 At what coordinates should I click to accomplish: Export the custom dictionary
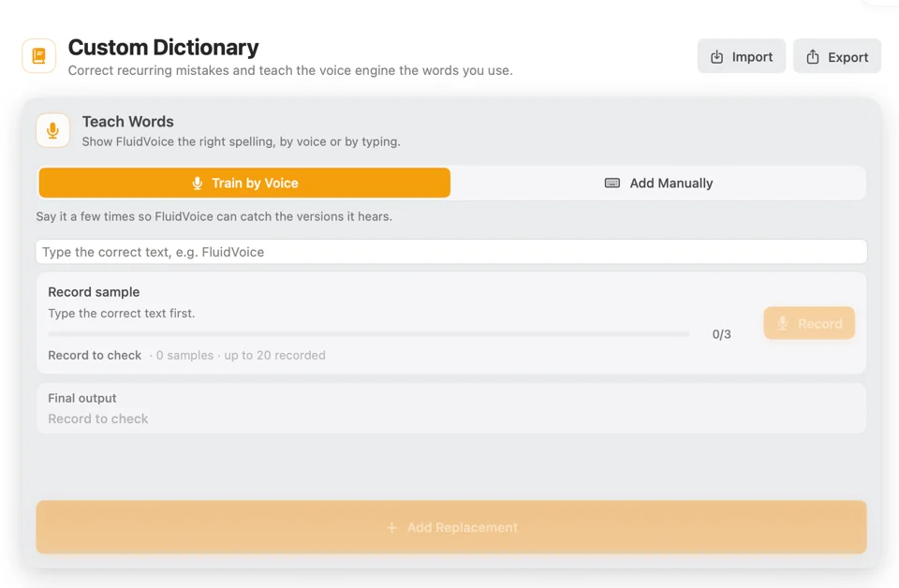coord(837,56)
